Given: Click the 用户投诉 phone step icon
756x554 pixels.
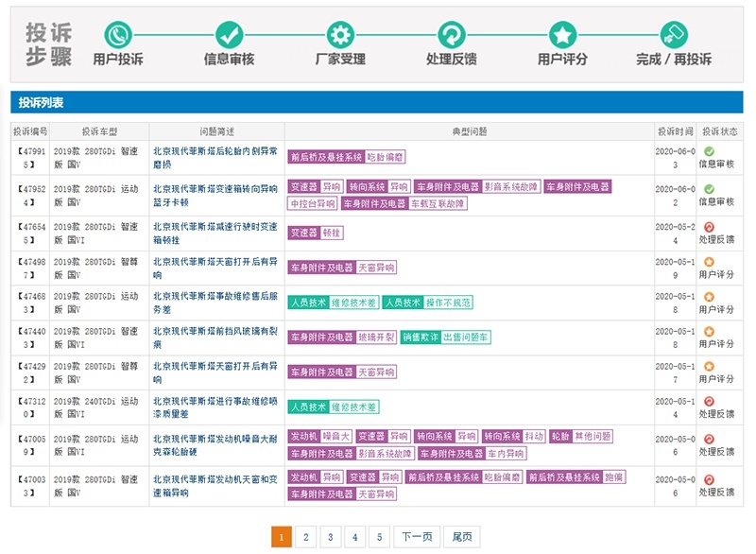Looking at the screenshot, I should point(118,35).
